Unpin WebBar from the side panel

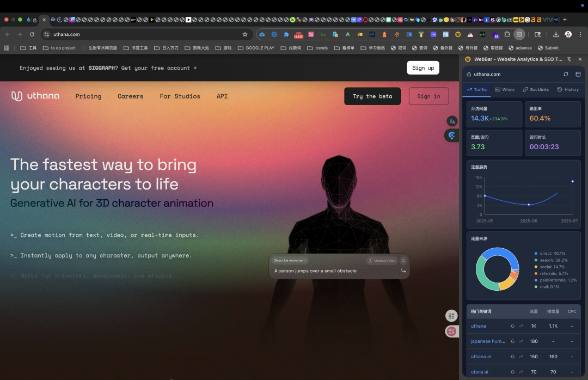pyautogui.click(x=569, y=59)
